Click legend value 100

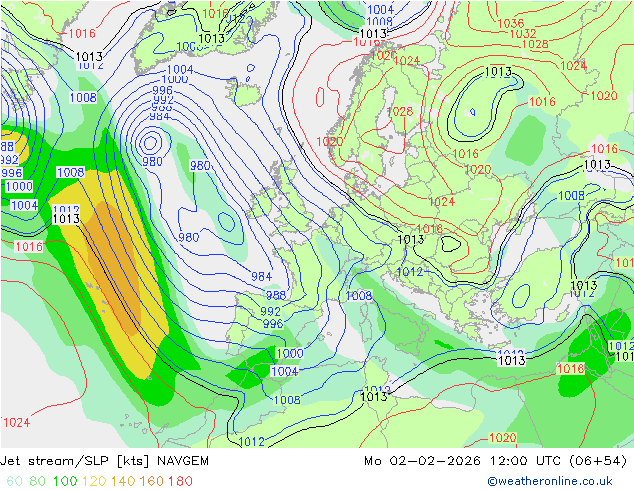(65, 481)
